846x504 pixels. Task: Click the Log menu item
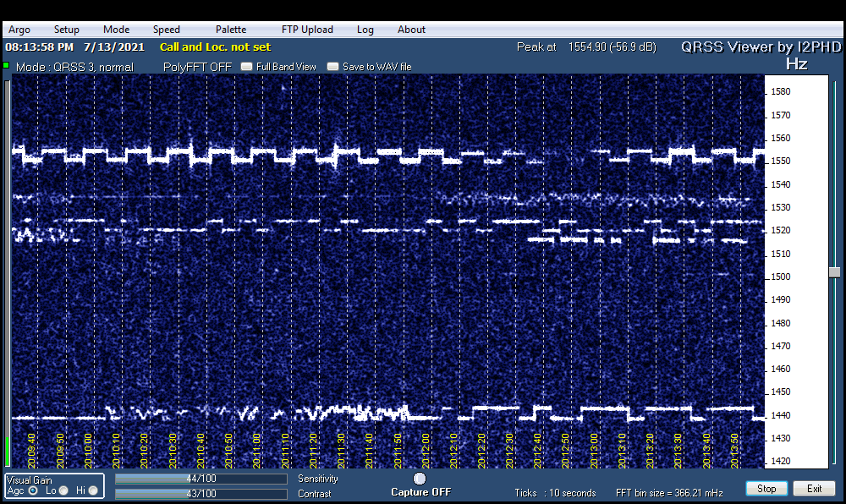click(365, 30)
